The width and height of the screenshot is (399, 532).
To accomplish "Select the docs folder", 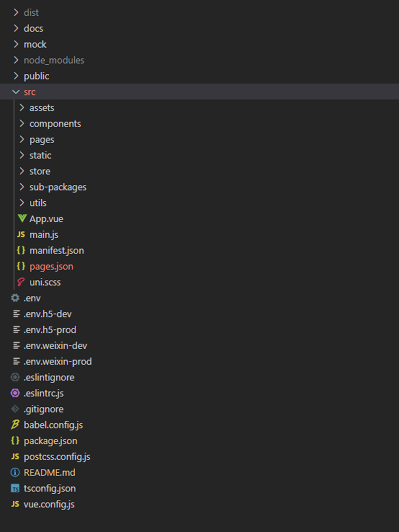I will [33, 29].
